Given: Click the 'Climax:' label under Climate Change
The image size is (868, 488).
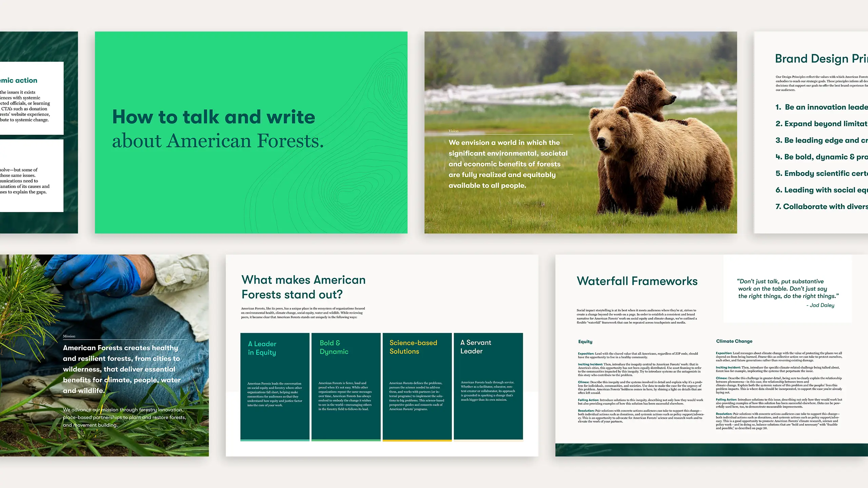Looking at the screenshot, I should point(722,378).
